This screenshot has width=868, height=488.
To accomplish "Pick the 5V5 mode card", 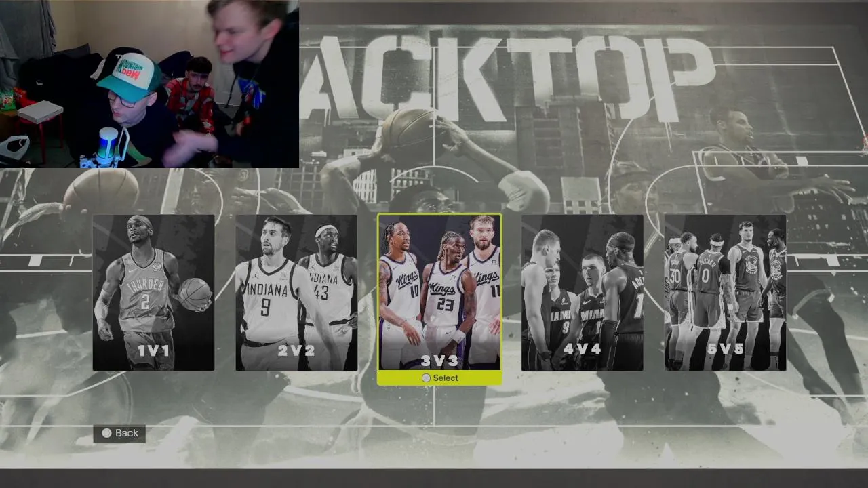I will coord(726,293).
